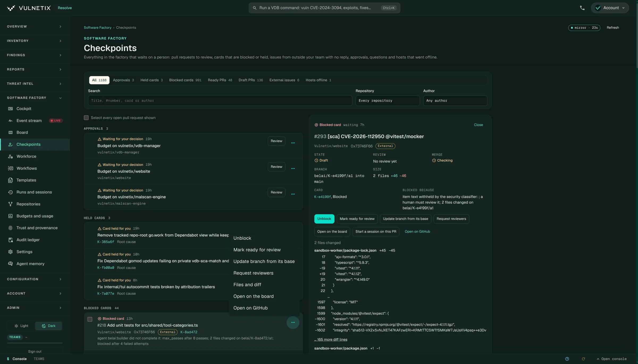Open Budgets and usage
The image size is (638, 364).
35,216
